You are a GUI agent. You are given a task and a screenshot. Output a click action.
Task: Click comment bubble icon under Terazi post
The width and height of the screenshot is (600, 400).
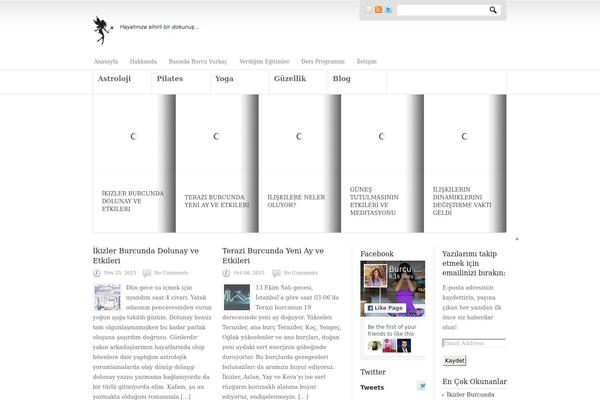click(276, 273)
